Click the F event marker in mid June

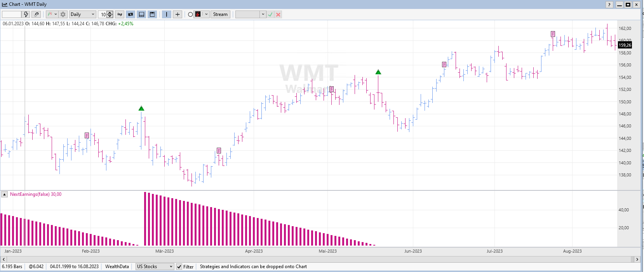[444, 65]
